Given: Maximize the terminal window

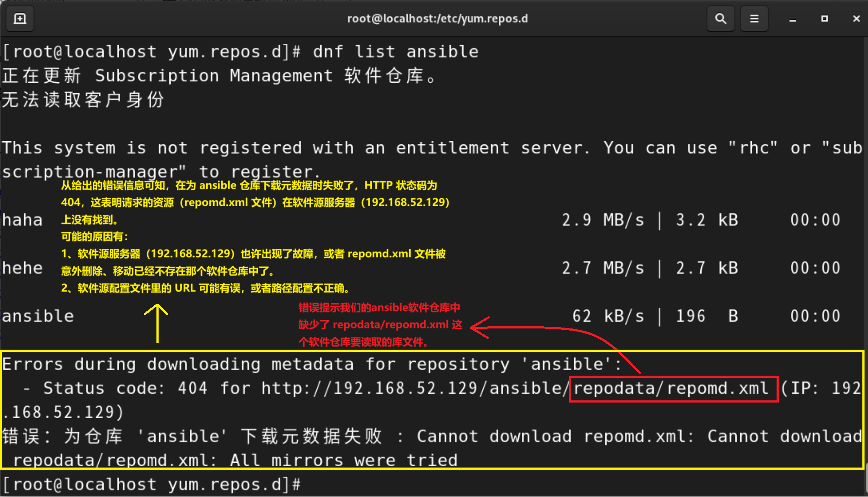Looking at the screenshot, I should pos(824,19).
